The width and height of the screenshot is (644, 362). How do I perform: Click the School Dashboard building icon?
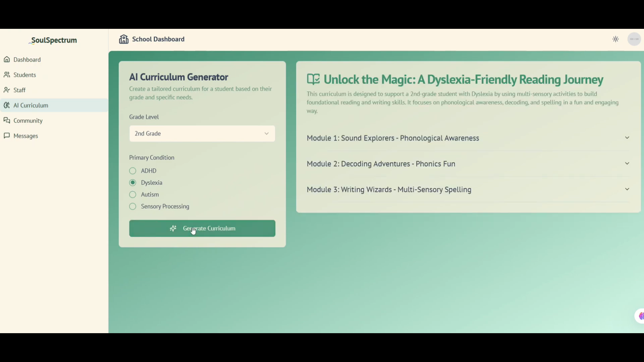point(124,39)
